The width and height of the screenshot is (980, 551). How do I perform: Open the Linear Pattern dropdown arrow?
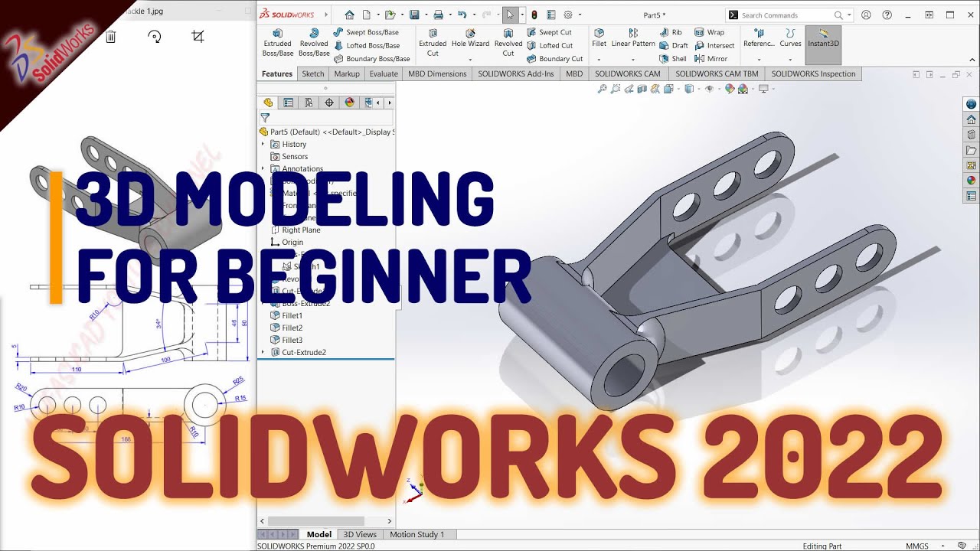(x=633, y=59)
